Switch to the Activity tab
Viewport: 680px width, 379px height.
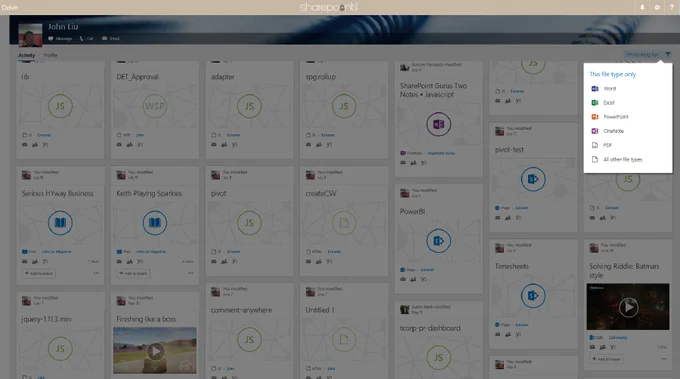26,56
